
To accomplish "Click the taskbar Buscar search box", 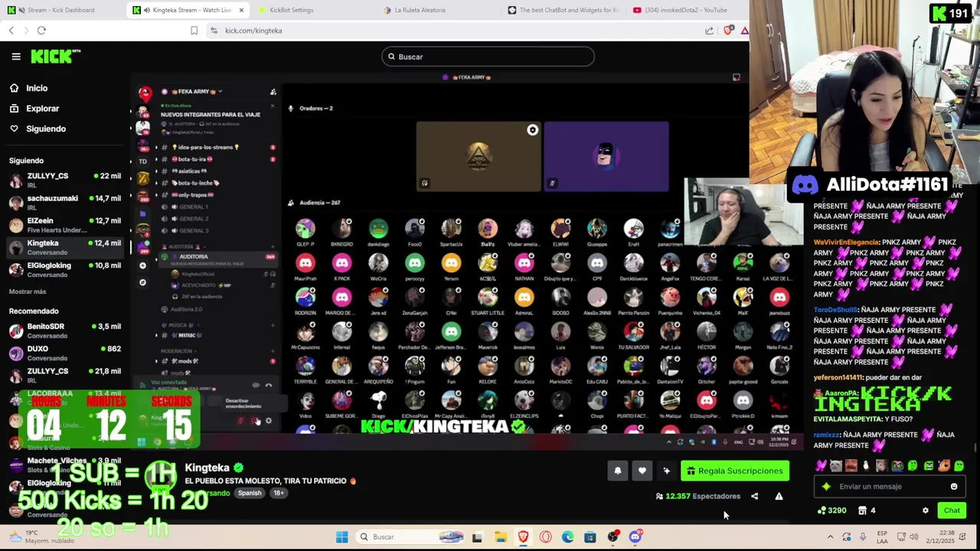I will click(412, 537).
